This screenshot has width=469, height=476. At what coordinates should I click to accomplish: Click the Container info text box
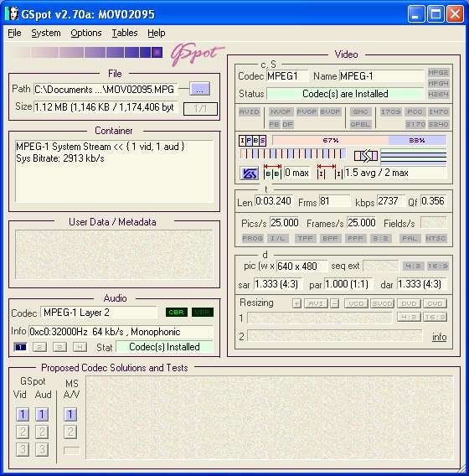(114, 171)
